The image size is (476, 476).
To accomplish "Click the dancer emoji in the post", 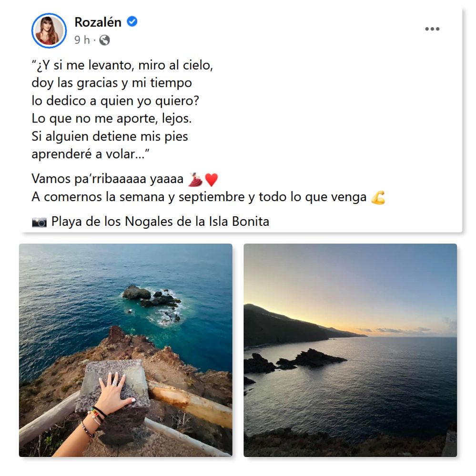I will [x=195, y=180].
